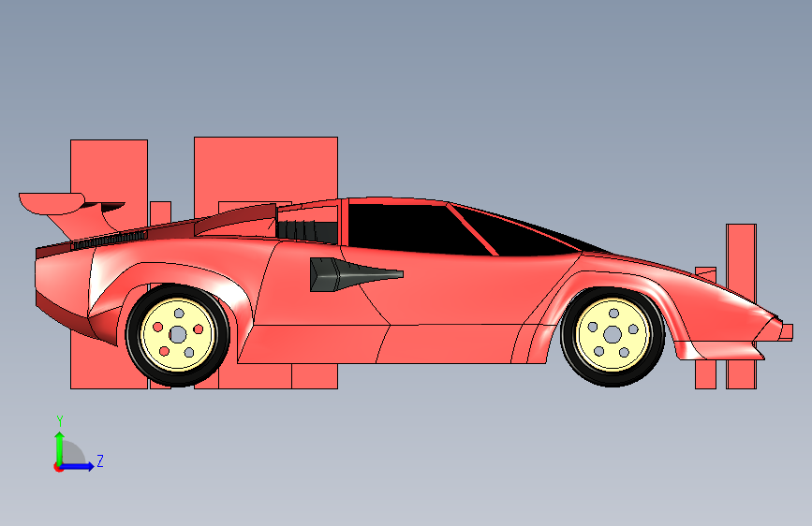Click the Z label on the triad
This screenshot has width=812, height=526.
point(100,460)
